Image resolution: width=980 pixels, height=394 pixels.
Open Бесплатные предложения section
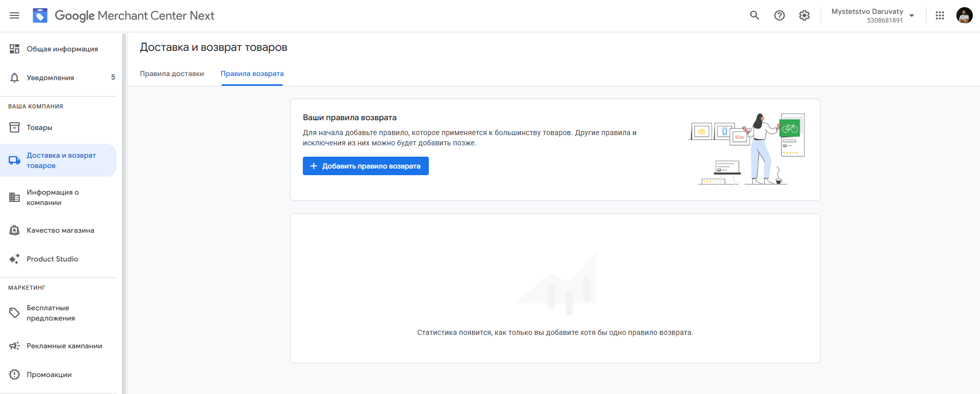coord(58,313)
